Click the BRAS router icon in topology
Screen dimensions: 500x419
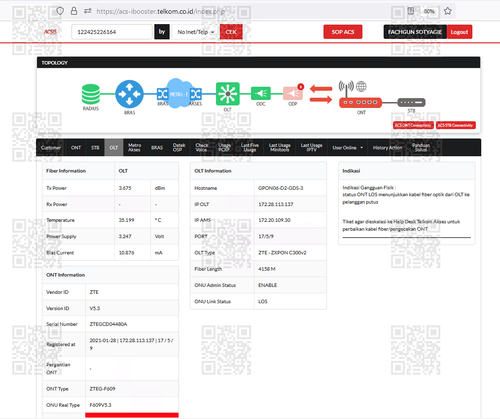pyautogui.click(x=129, y=94)
